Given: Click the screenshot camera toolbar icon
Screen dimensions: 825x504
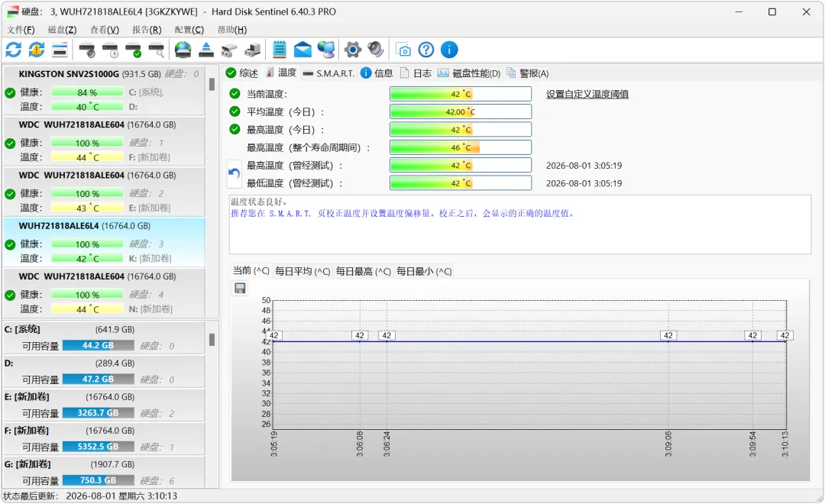Looking at the screenshot, I should [x=403, y=50].
